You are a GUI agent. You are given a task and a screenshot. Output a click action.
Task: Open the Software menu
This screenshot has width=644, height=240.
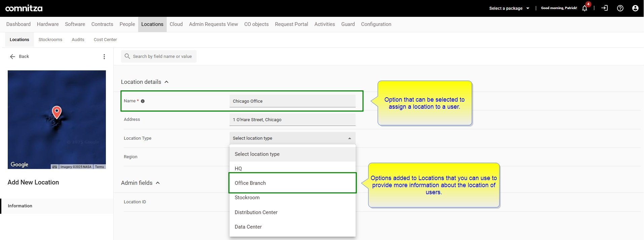point(75,24)
